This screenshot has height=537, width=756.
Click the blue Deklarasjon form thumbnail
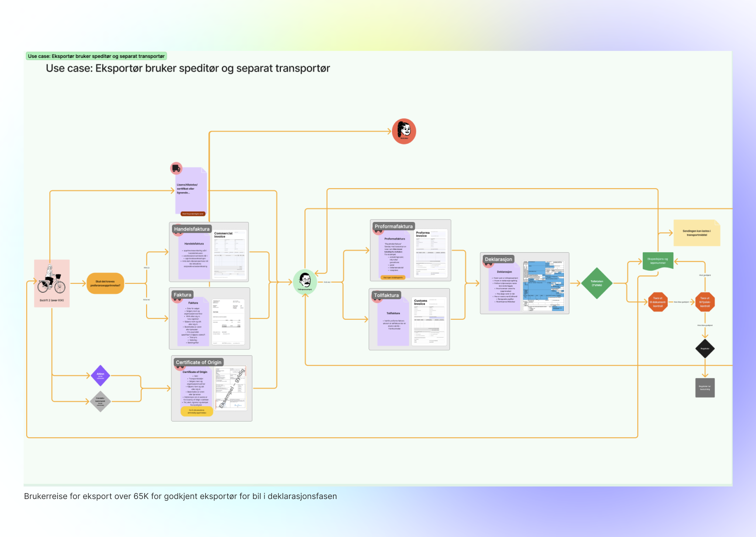pyautogui.click(x=543, y=286)
